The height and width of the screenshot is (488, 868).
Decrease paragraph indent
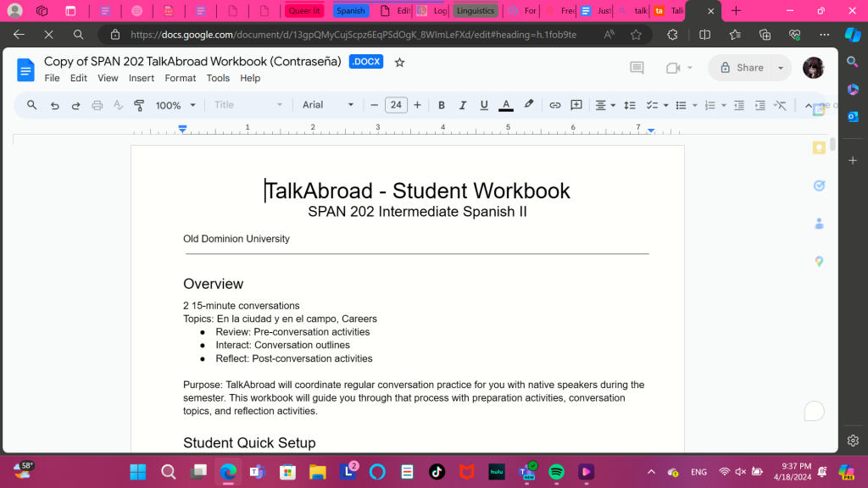[x=739, y=105]
